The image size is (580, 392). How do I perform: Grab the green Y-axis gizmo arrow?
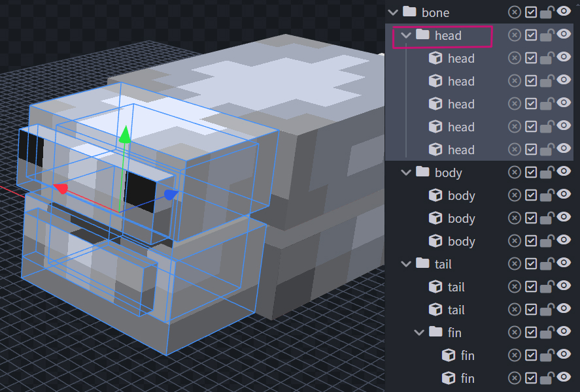pos(125,134)
